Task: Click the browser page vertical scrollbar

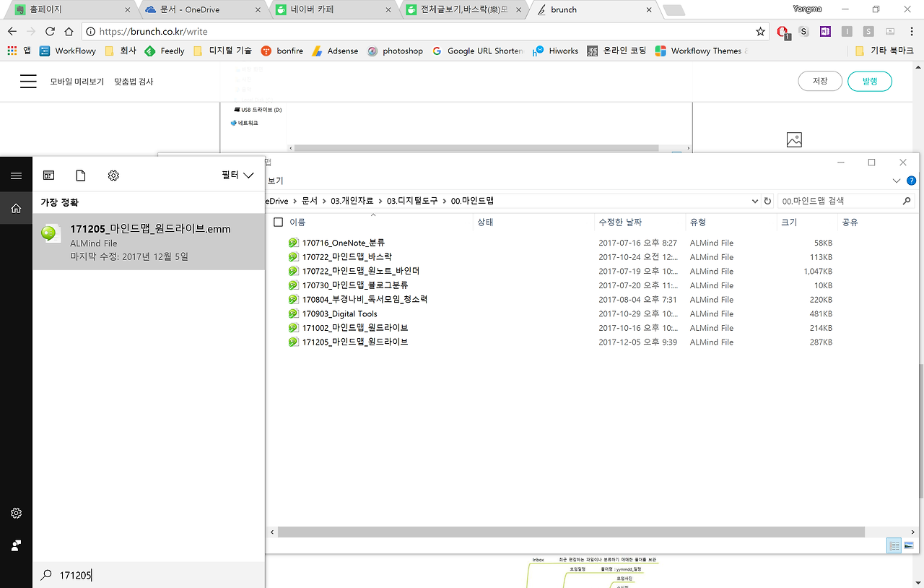Action: coord(920,430)
